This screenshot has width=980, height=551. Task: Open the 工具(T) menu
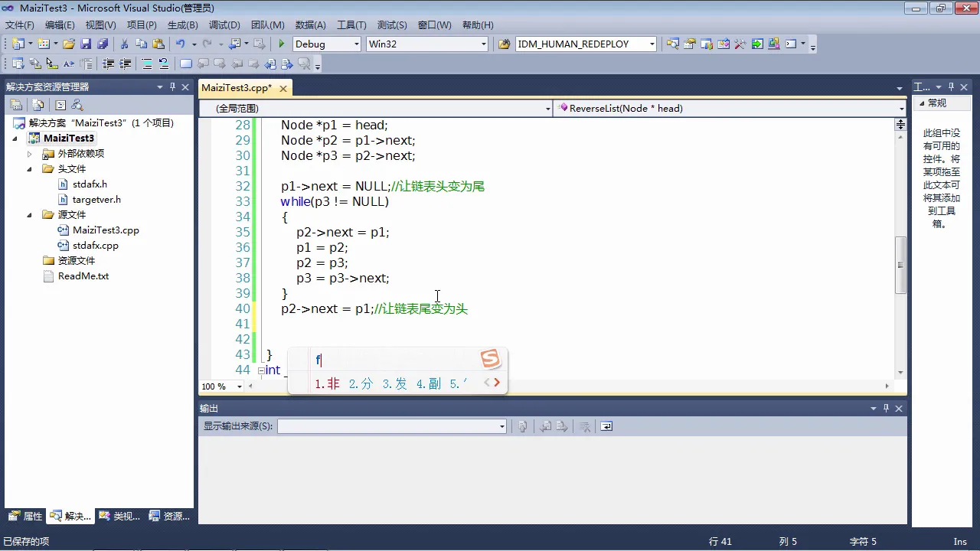352,25
